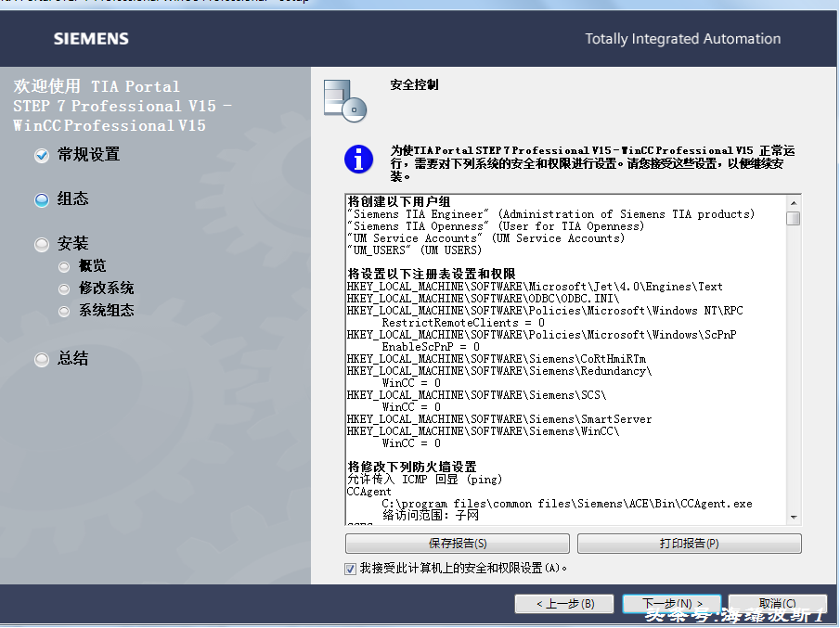Click the step bullet beside 总结

pyautogui.click(x=42, y=360)
